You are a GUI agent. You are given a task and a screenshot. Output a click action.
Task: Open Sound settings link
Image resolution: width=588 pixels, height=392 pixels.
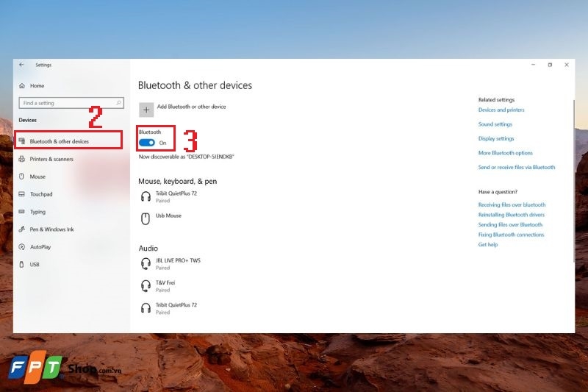point(495,124)
